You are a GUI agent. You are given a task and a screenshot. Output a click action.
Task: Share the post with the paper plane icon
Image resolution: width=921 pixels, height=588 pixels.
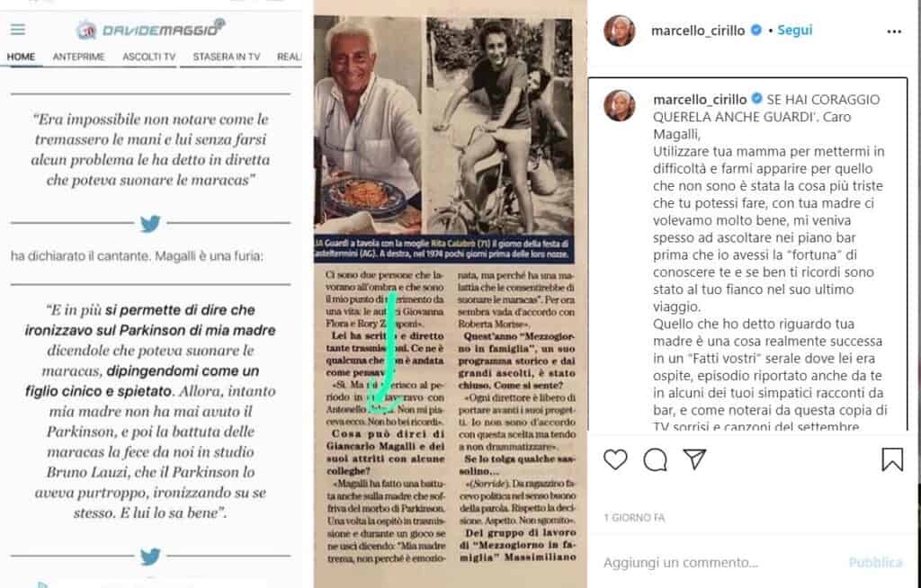pyautogui.click(x=694, y=459)
